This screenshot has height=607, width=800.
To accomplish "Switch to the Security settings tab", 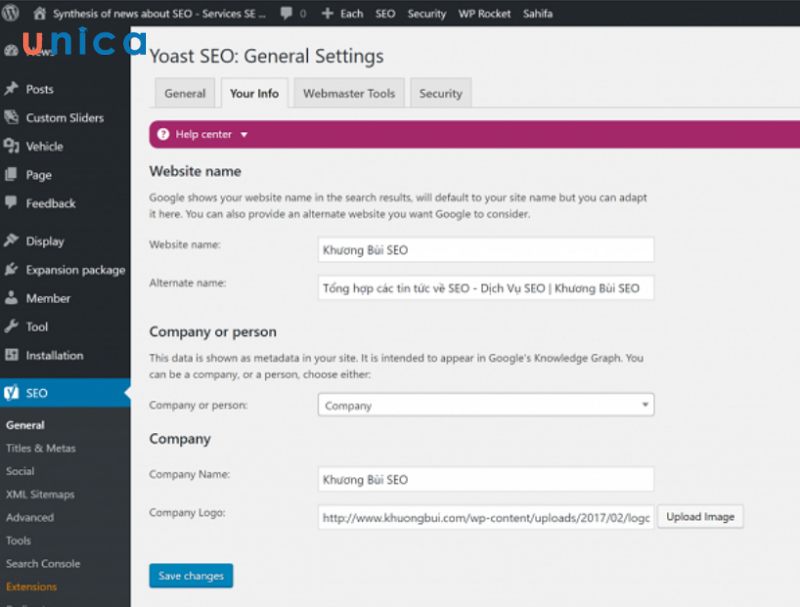I will [x=440, y=93].
